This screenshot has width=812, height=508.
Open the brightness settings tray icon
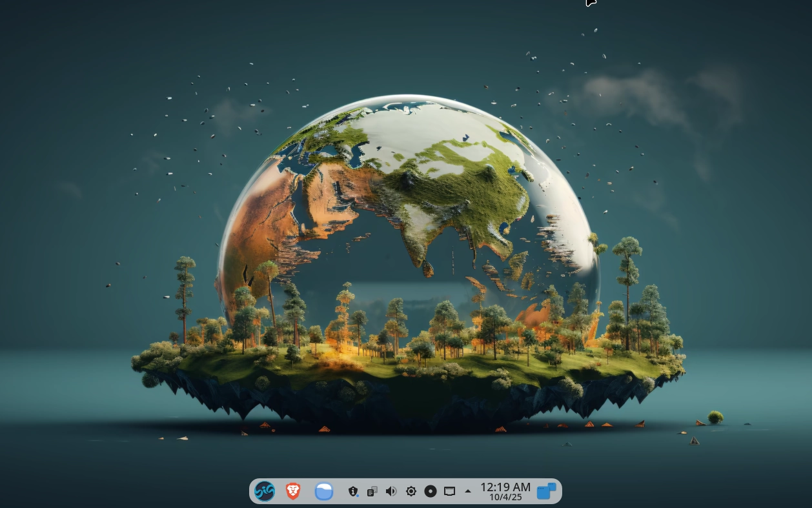(411, 491)
